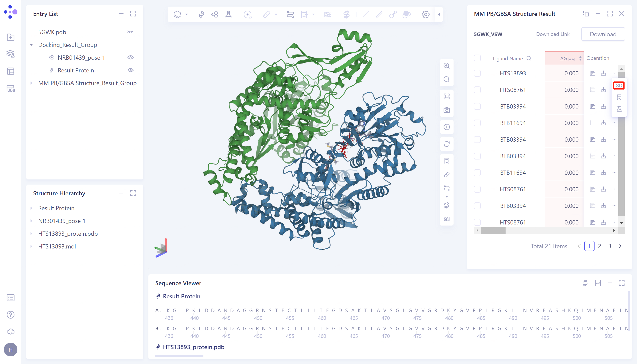Screen dimensions: 637x364
Task: Center the view with the crosshair icon
Action: point(447,127)
